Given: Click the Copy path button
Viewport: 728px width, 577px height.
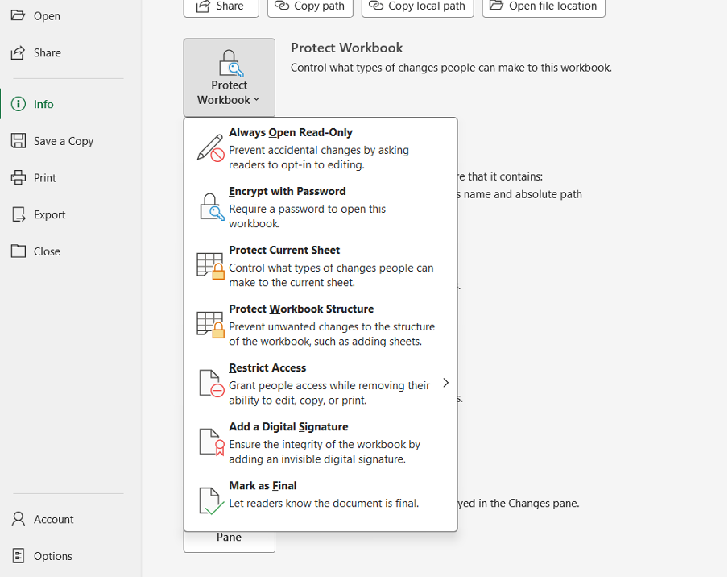Looking at the screenshot, I should 310,6.
